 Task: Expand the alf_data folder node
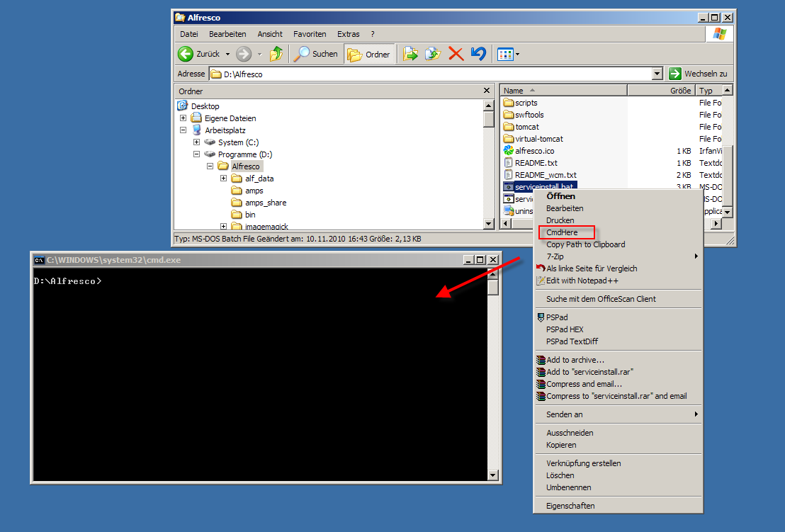[x=224, y=179]
